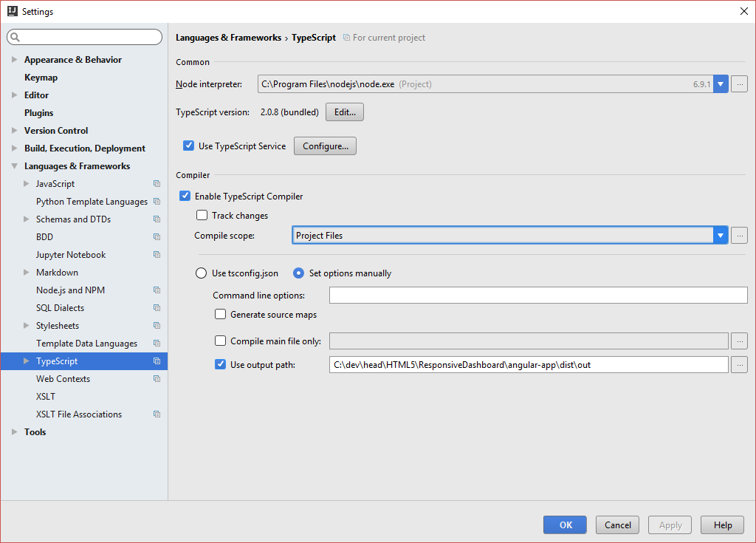Click the Edit... button for TypeScript version
756x543 pixels.
345,112
